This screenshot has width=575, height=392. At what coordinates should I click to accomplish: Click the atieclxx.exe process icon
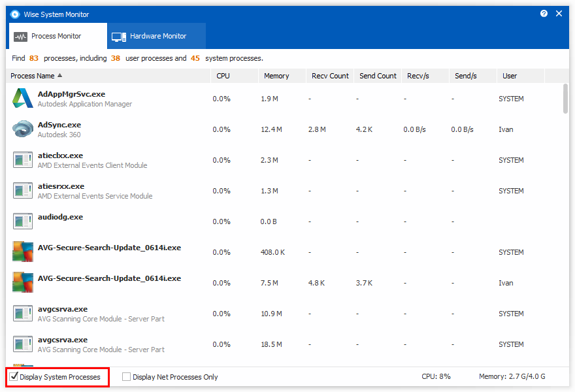coord(23,160)
